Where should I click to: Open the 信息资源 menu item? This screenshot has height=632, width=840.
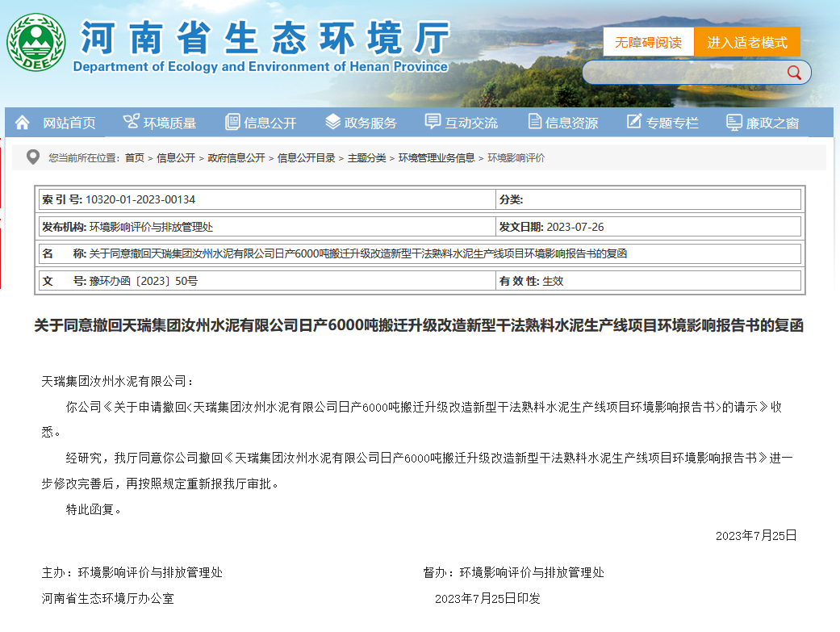coord(571,123)
